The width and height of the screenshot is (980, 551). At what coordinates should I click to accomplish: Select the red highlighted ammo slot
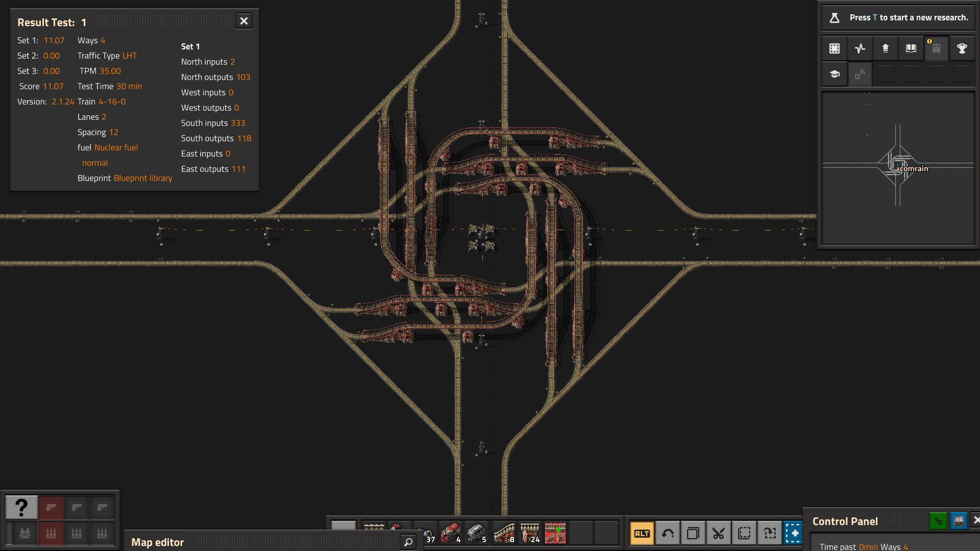pyautogui.click(x=51, y=533)
